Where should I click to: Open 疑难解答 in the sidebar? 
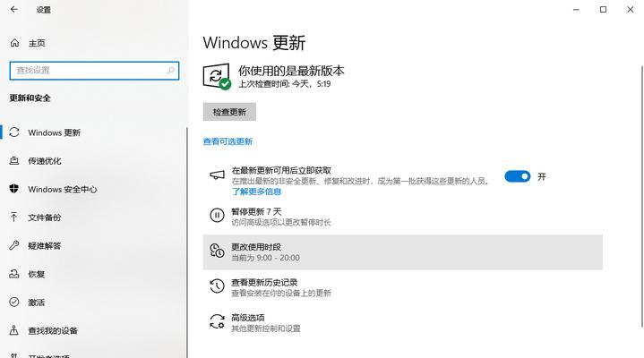(x=45, y=246)
